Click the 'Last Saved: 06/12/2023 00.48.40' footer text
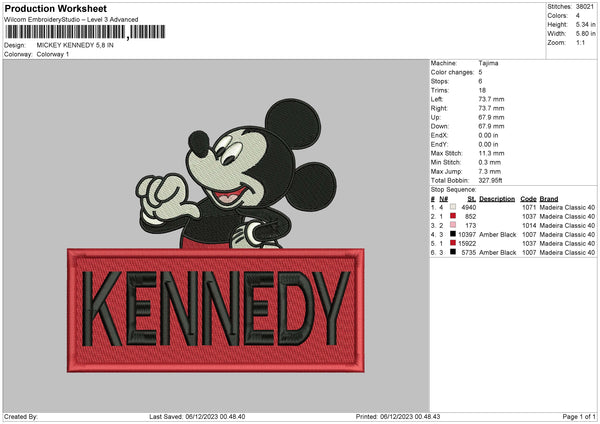600x424 pixels. pyautogui.click(x=197, y=416)
